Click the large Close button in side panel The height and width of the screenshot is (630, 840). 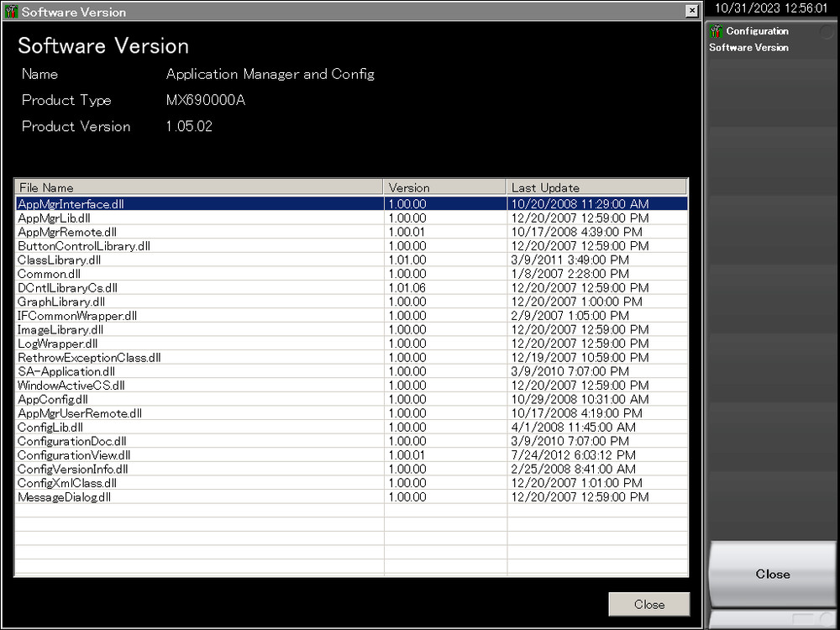click(773, 574)
